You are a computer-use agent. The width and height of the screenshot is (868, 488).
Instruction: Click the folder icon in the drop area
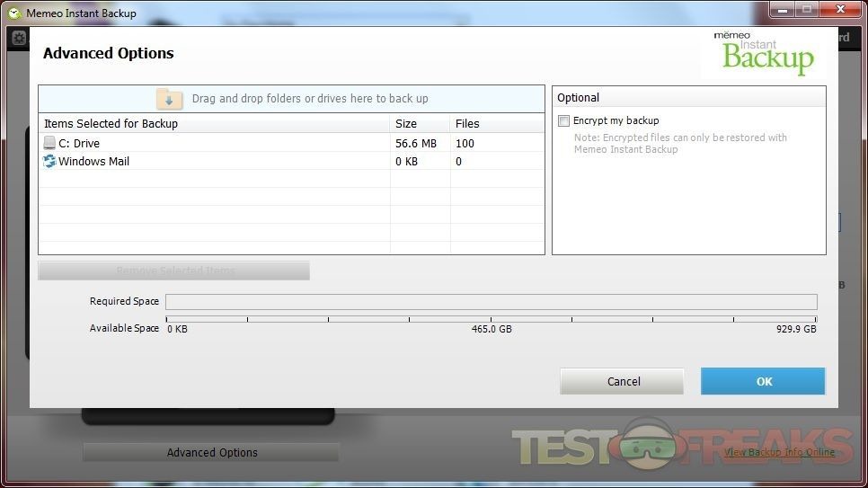(x=169, y=99)
